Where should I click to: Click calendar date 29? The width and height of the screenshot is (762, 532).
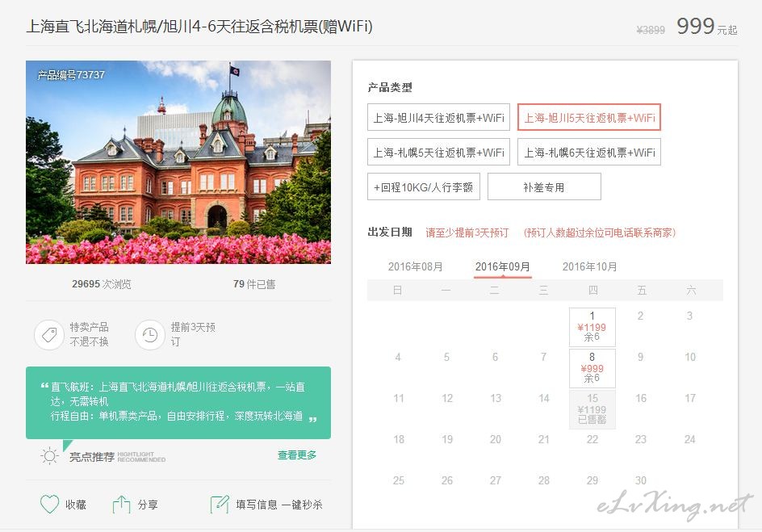pyautogui.click(x=592, y=480)
